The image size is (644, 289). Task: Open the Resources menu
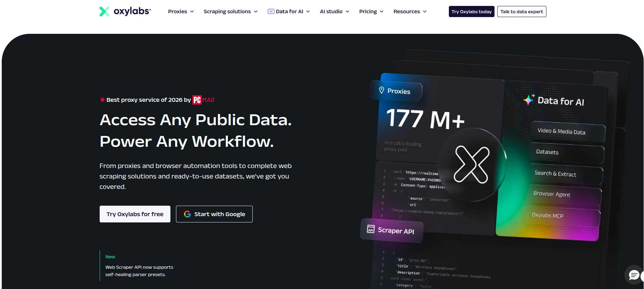[410, 12]
